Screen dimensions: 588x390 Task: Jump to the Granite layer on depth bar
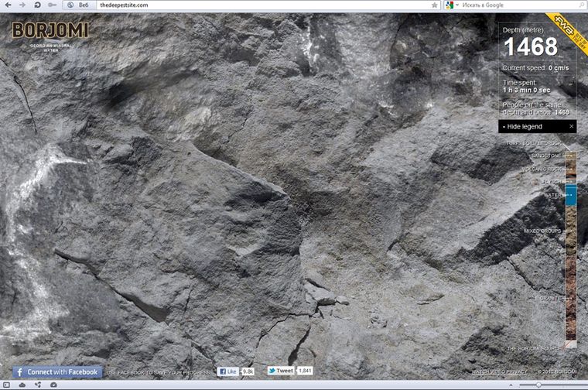(x=571, y=297)
